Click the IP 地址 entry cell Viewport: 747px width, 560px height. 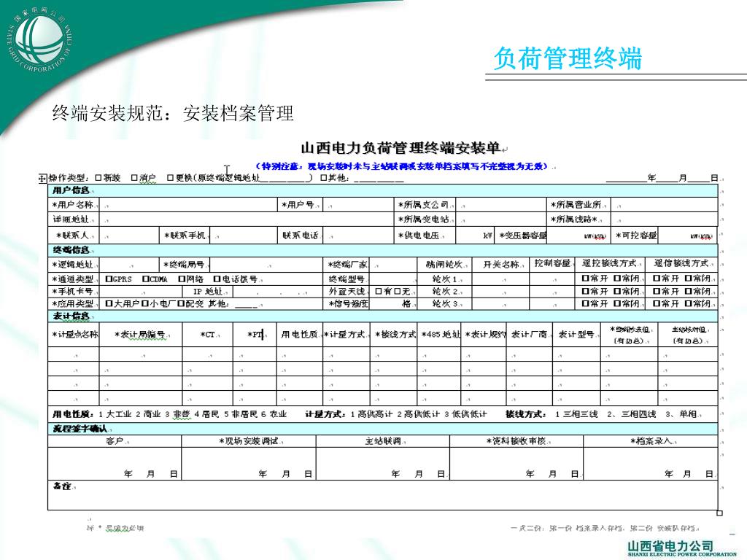278,291
